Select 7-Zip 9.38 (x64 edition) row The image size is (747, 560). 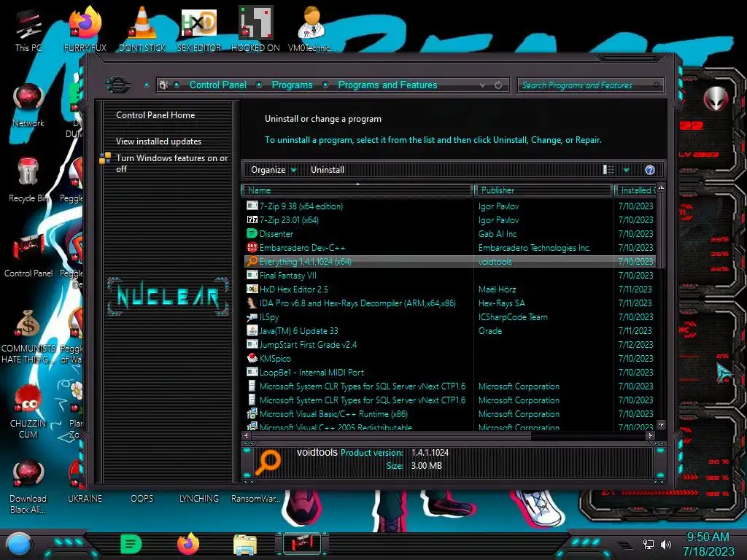tap(449, 206)
